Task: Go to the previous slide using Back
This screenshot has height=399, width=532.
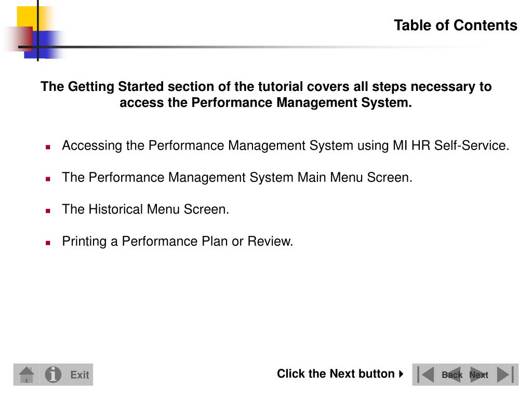Action: tap(451, 375)
